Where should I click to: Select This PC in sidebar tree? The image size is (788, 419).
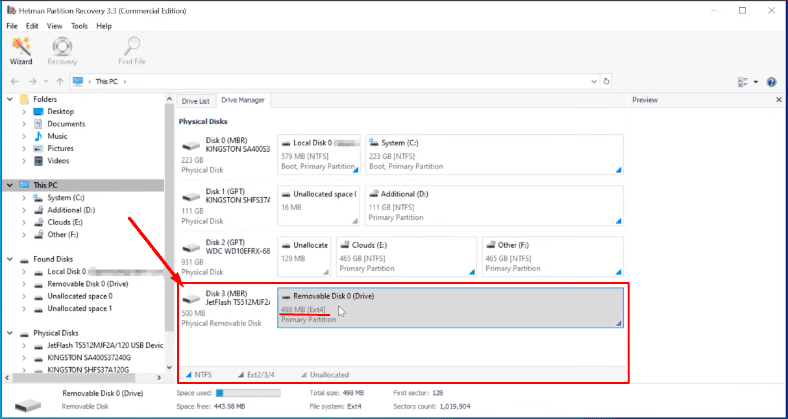45,185
